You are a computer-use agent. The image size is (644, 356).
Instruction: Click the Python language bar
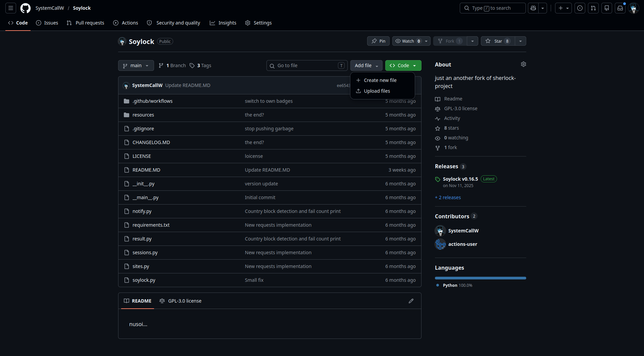(x=481, y=278)
